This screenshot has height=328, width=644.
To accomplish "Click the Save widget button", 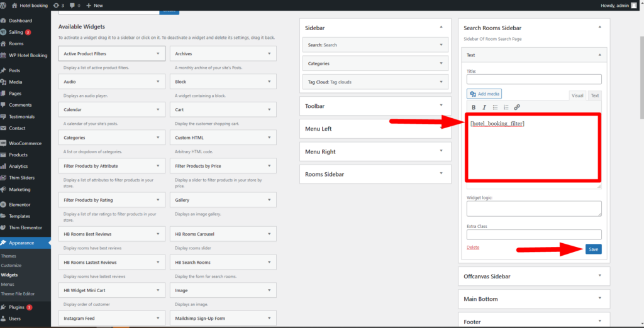I will pos(593,249).
